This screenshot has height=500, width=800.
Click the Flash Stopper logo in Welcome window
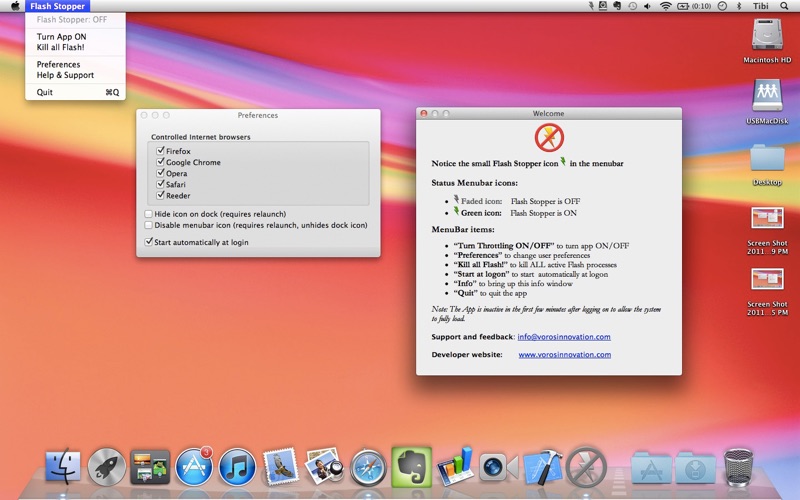pyautogui.click(x=549, y=137)
